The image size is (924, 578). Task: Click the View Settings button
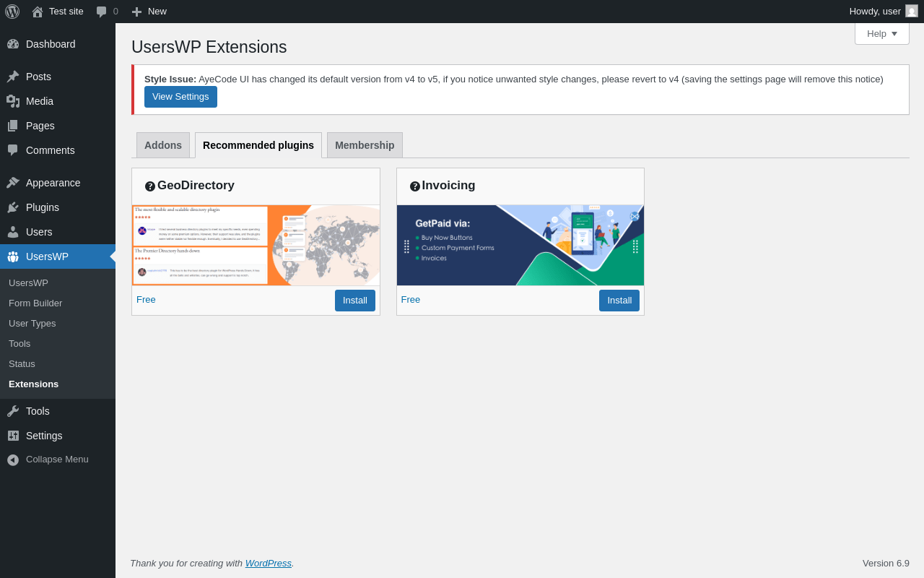[180, 97]
